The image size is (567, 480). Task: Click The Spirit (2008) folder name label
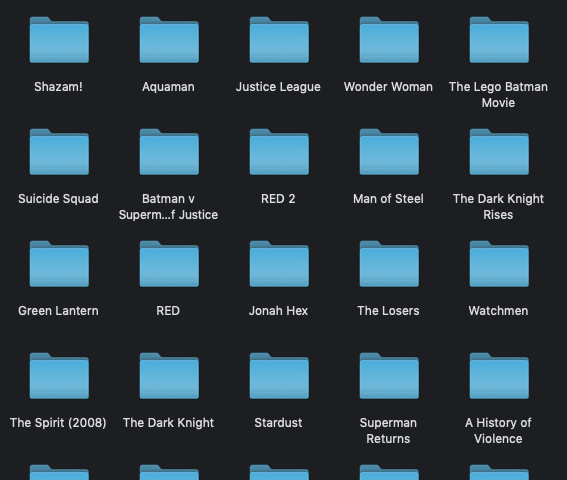click(58, 423)
